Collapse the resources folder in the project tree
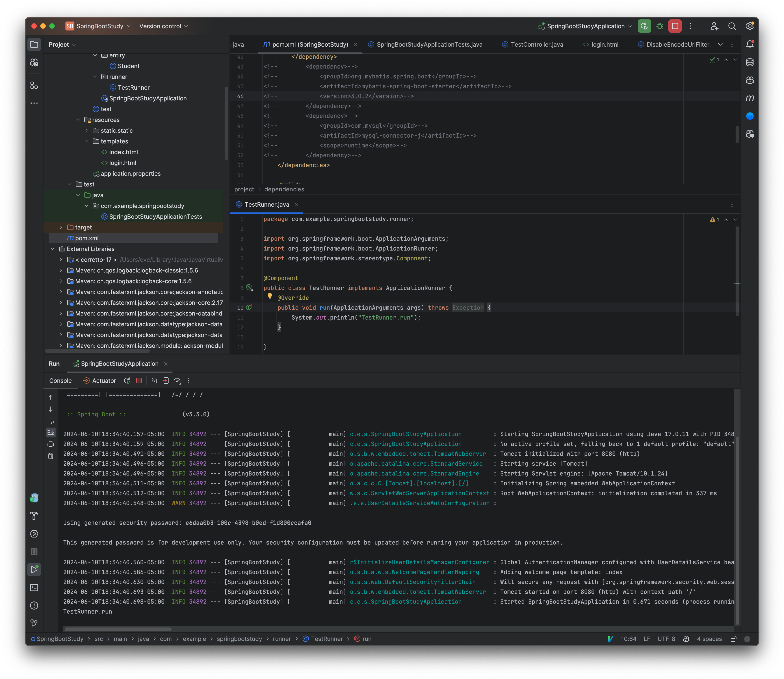This screenshot has width=784, height=679. click(78, 119)
